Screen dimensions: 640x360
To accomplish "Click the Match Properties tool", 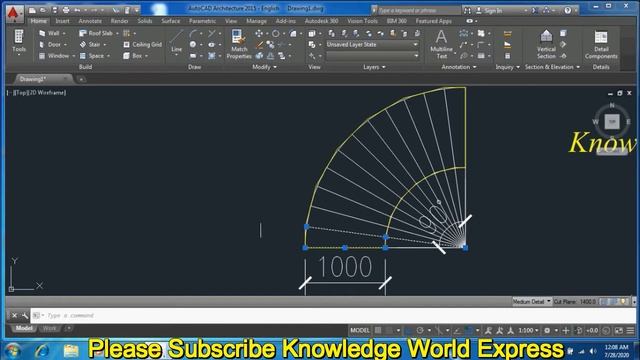I will 239,44.
